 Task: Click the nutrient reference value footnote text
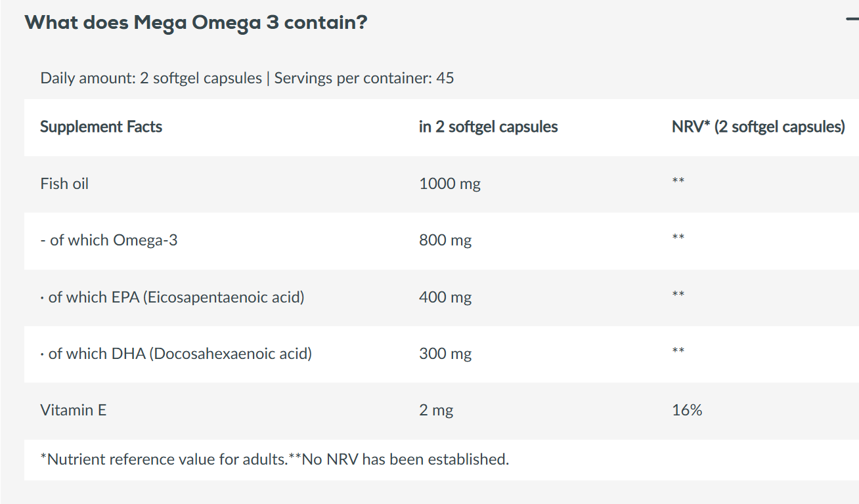pyautogui.click(x=275, y=459)
